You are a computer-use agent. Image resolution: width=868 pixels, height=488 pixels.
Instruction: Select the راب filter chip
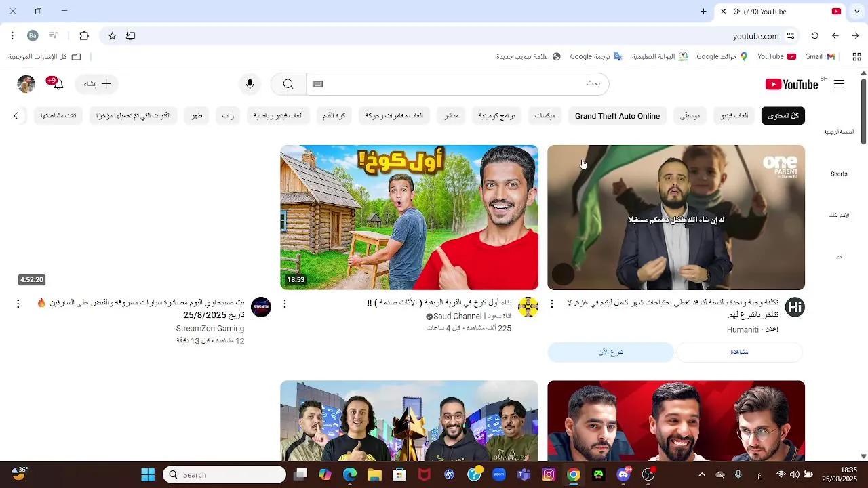click(x=228, y=116)
